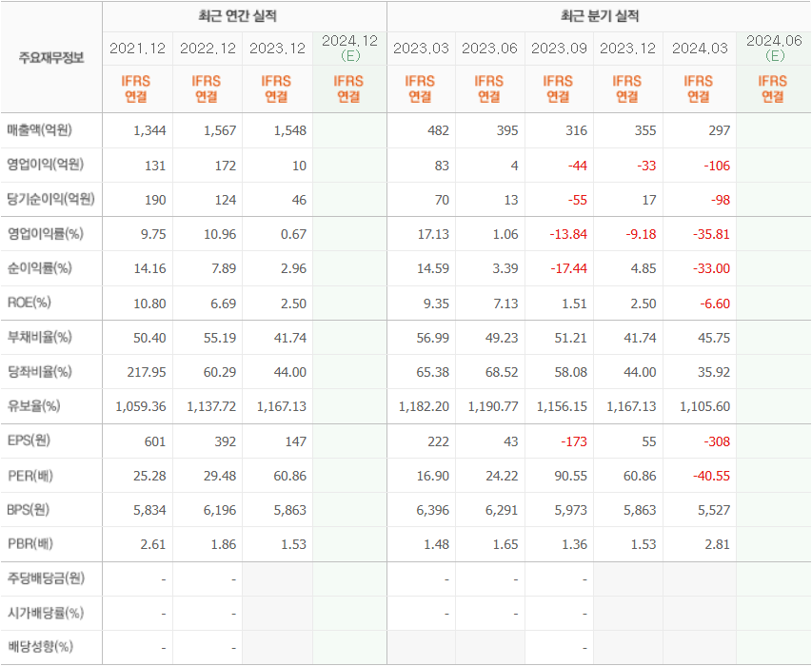Click the '최근 연간 실적' header
The width and height of the screenshot is (812, 666).
click(x=238, y=16)
